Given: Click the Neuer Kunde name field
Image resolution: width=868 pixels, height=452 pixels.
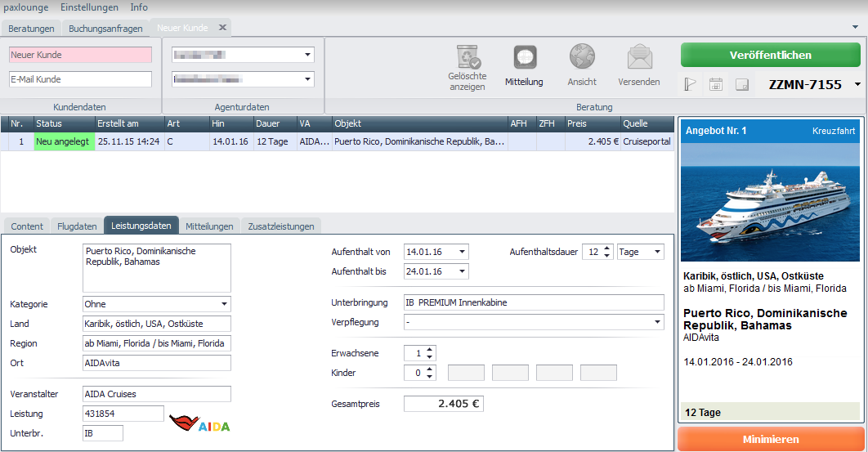Looking at the screenshot, I should pos(80,55).
